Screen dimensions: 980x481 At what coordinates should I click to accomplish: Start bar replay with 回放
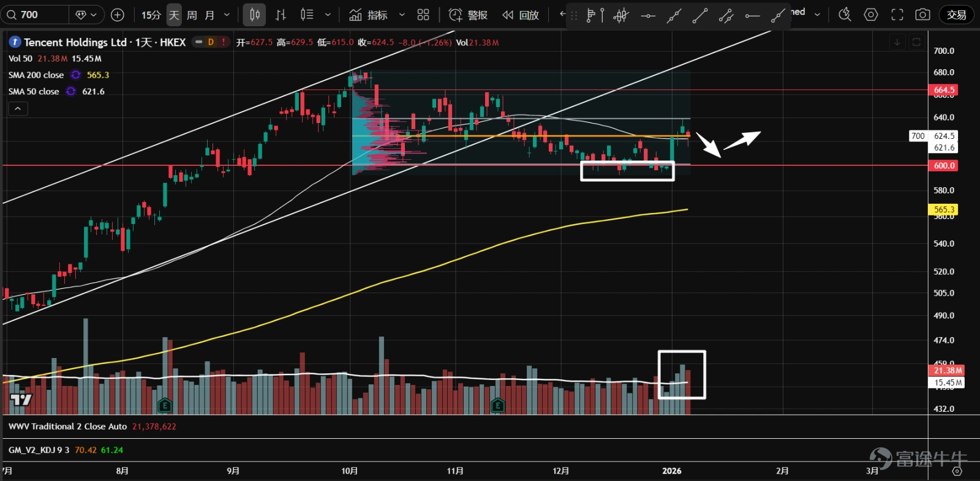coord(521,15)
